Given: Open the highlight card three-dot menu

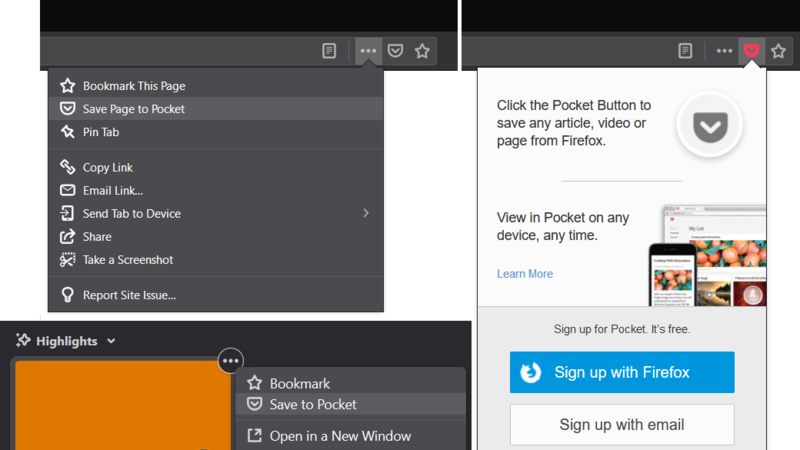Looking at the screenshot, I should click(x=231, y=361).
